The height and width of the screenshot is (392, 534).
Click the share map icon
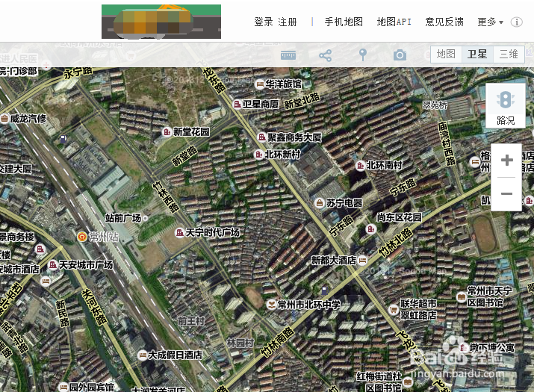point(325,55)
